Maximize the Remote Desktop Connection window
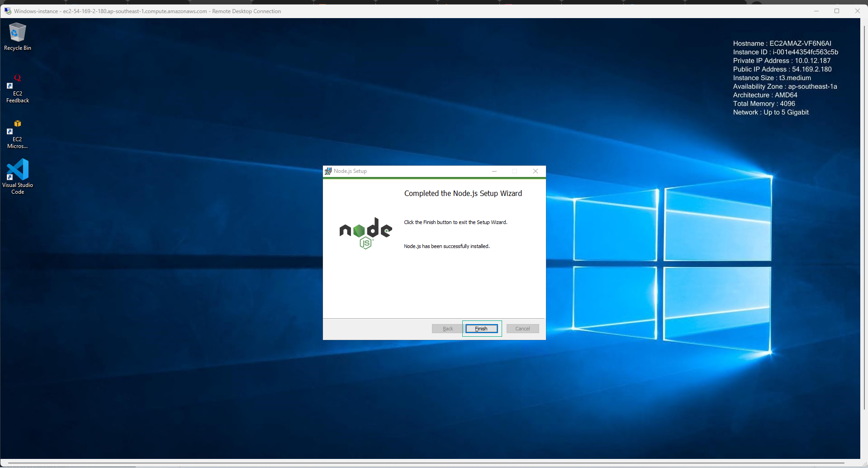This screenshot has width=868, height=468. (x=837, y=11)
